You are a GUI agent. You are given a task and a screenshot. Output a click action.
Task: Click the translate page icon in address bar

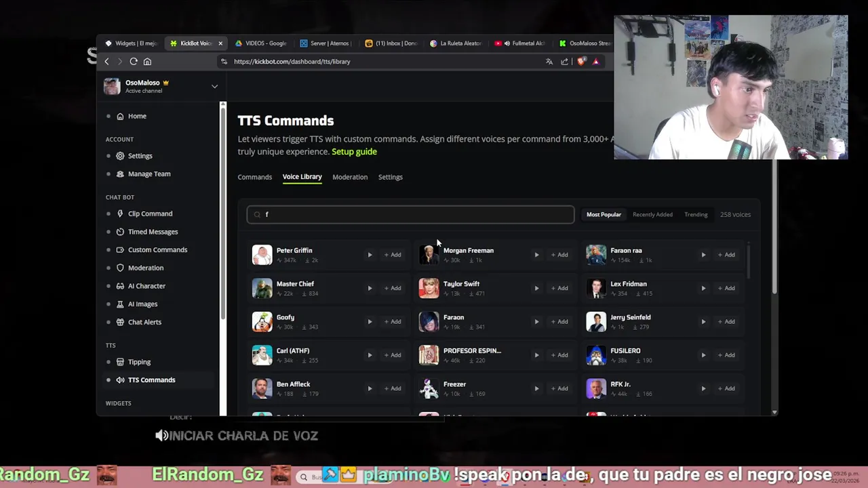(549, 62)
